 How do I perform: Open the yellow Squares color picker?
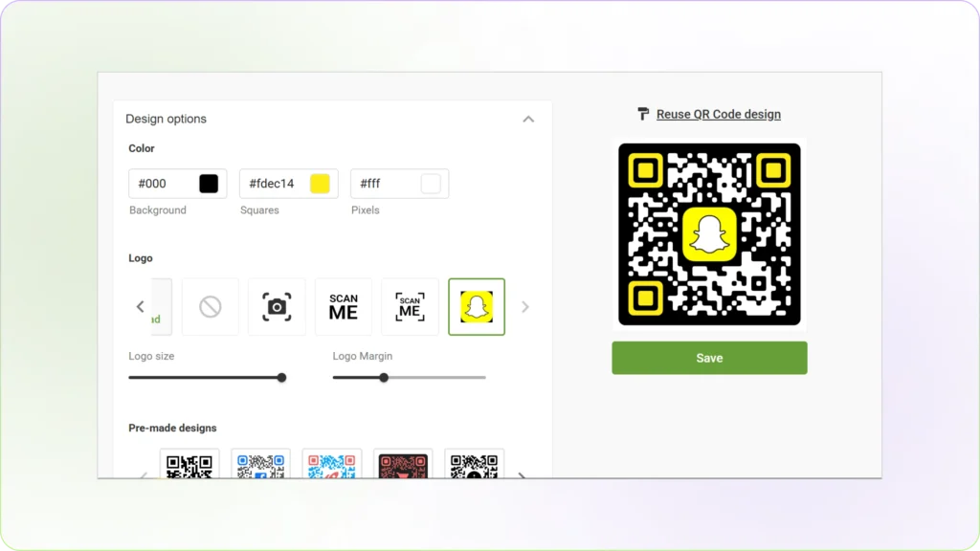tap(320, 183)
